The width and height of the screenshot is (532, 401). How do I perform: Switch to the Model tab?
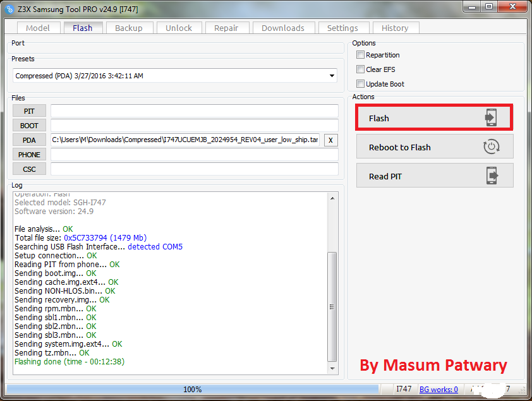(38, 28)
